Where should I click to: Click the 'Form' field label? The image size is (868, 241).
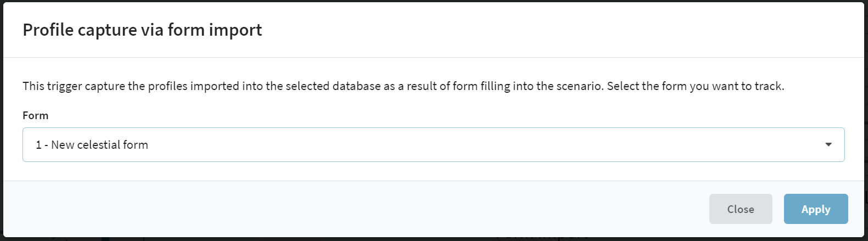(35, 115)
